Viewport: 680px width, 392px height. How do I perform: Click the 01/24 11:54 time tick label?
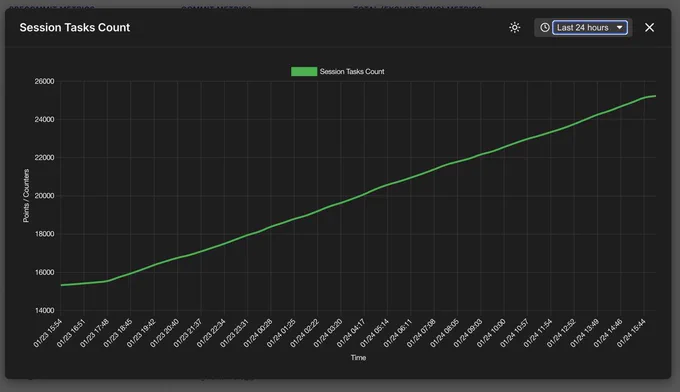(x=538, y=333)
